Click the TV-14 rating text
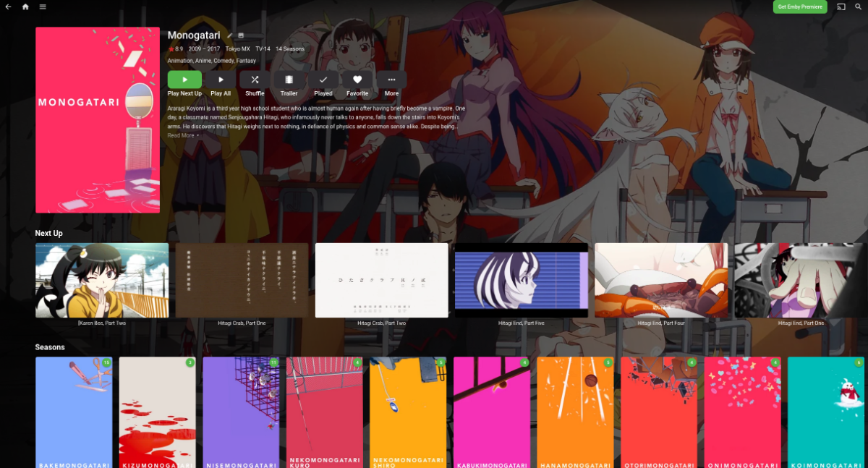The height and width of the screenshot is (468, 868). tap(263, 49)
